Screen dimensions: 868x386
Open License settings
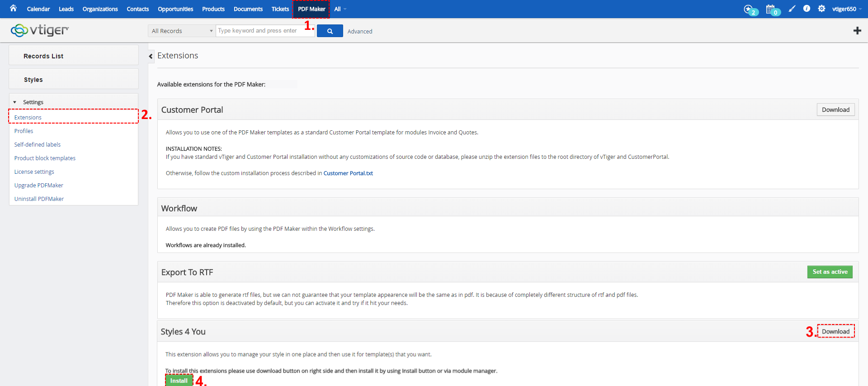click(x=34, y=172)
